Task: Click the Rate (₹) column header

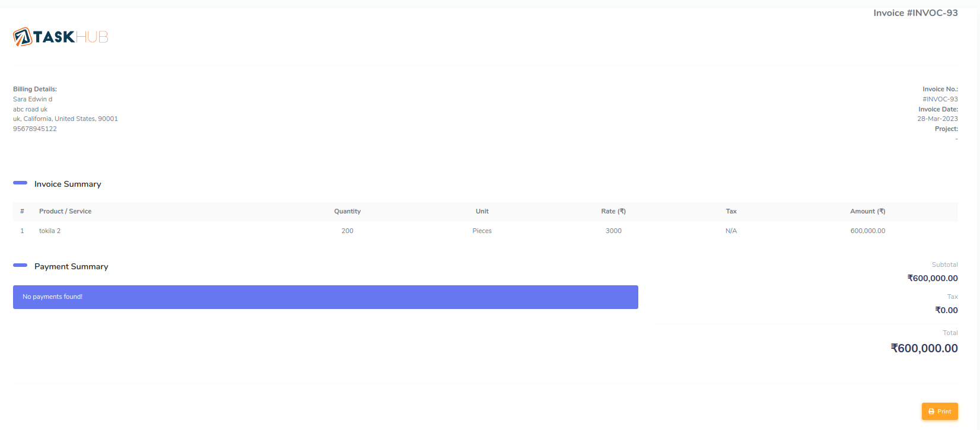Action: 613,212
